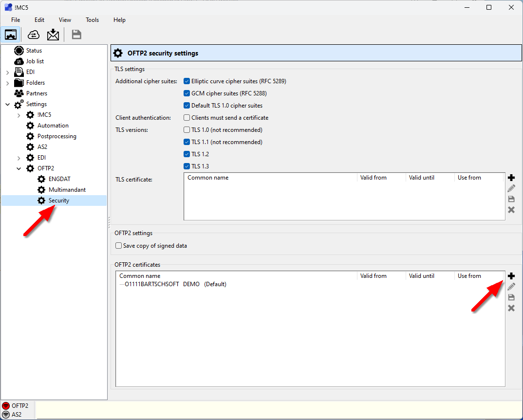This screenshot has width=523, height=420.
Task: Open the Edit menu
Action: (39, 20)
